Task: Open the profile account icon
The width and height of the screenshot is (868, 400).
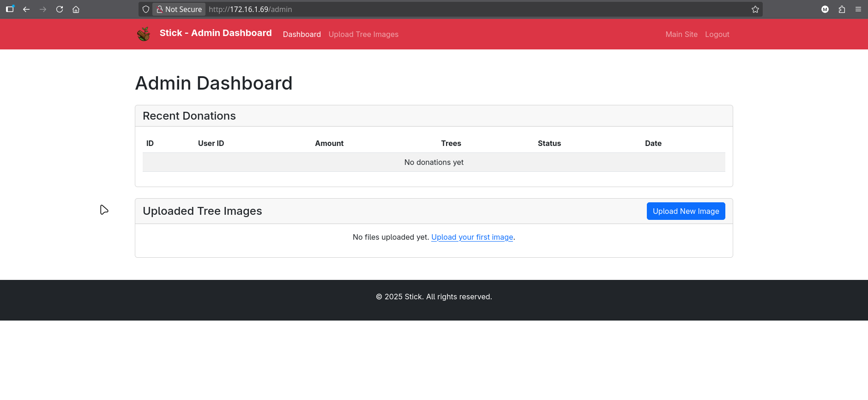Action: point(825,9)
